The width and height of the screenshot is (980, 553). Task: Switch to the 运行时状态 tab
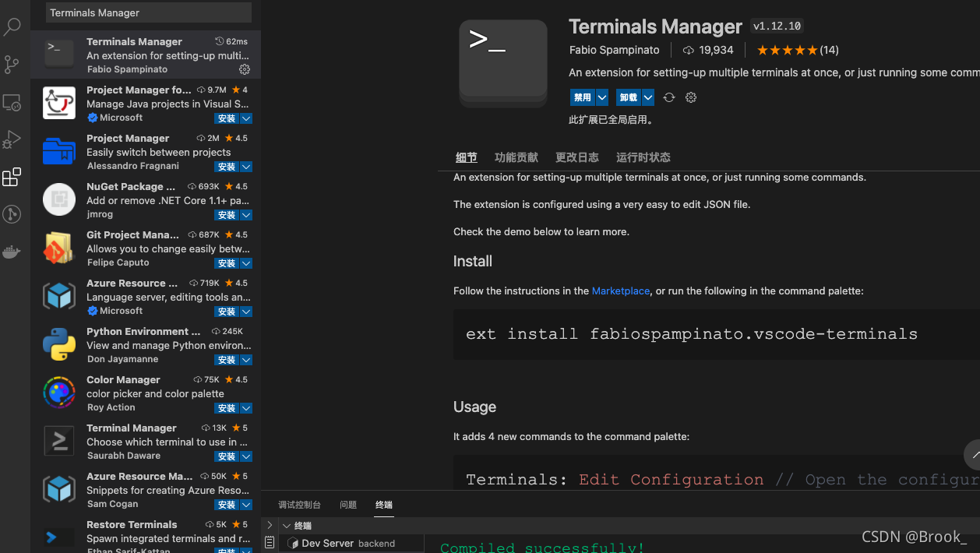point(643,157)
